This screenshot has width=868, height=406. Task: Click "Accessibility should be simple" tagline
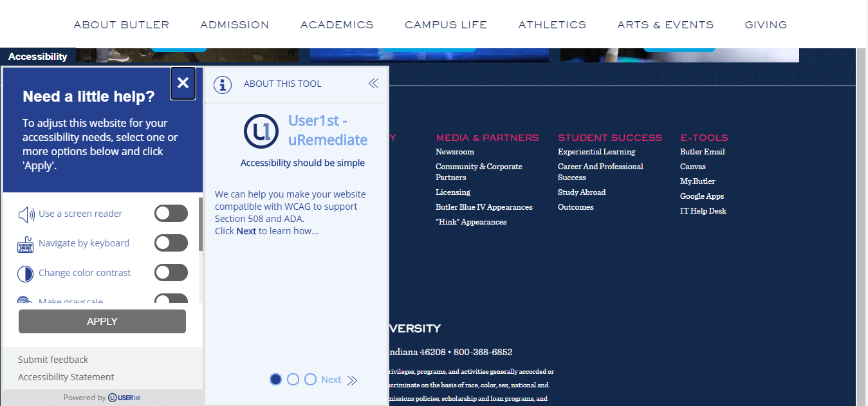click(x=302, y=163)
